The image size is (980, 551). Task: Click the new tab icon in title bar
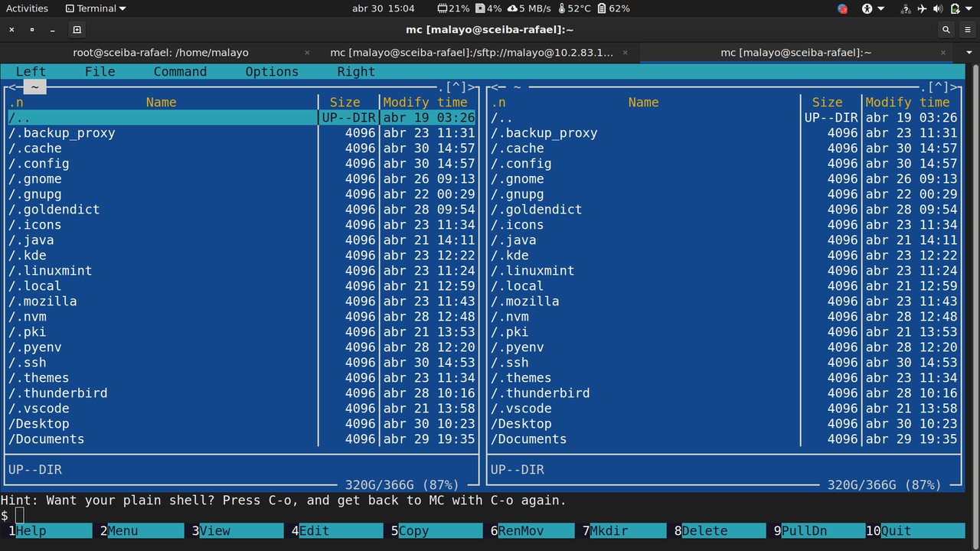pyautogui.click(x=77, y=30)
